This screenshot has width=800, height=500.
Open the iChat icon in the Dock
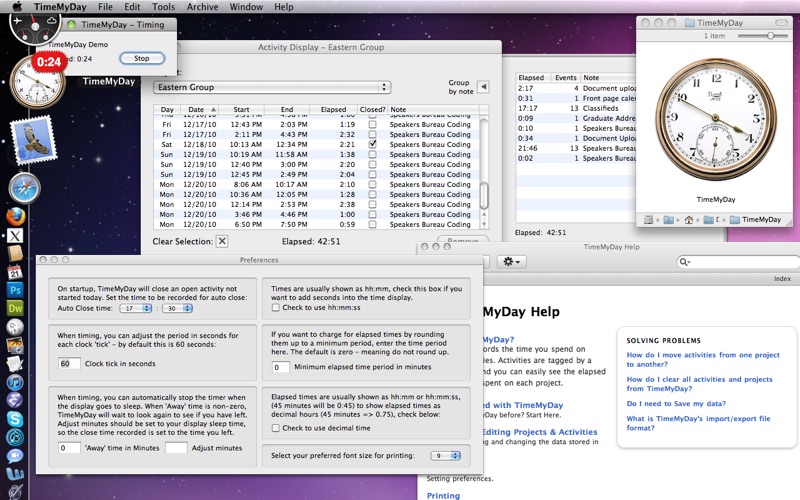[15, 456]
